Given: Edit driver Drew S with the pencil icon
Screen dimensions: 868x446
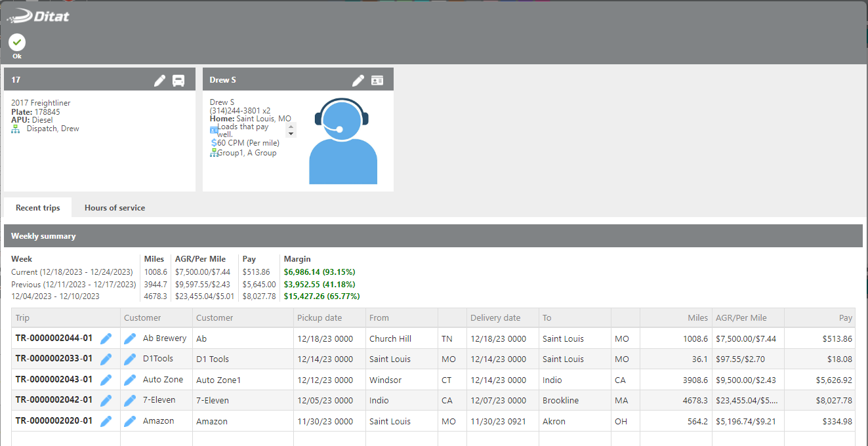Looking at the screenshot, I should click(x=358, y=80).
